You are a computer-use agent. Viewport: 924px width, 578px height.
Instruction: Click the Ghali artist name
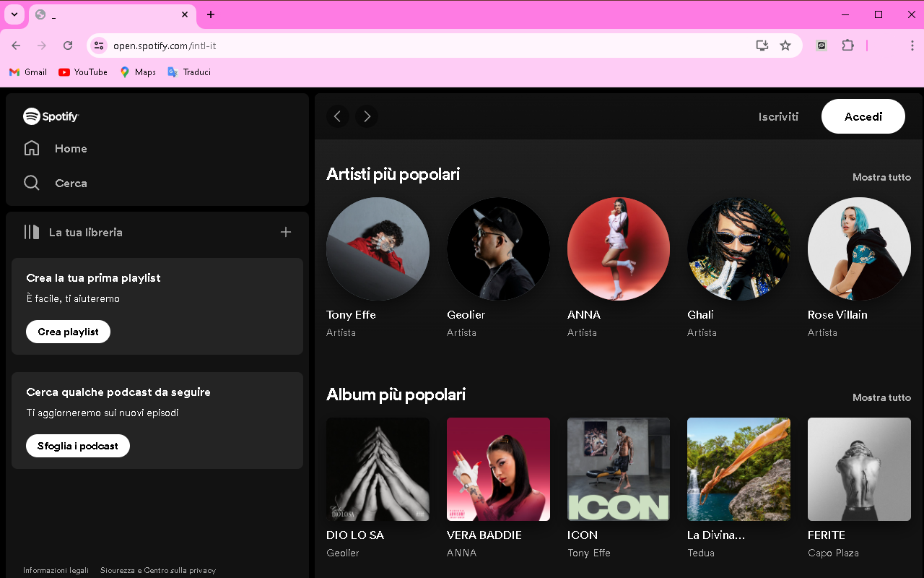(700, 315)
